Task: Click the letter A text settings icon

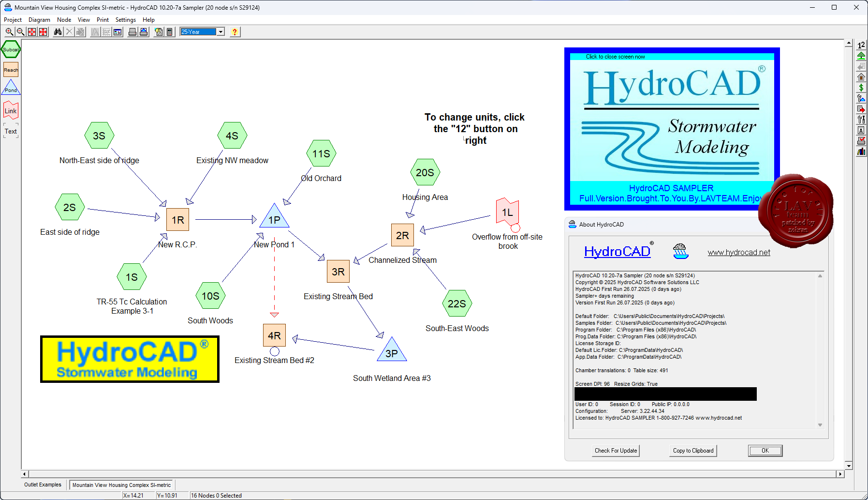Action: coord(861,130)
